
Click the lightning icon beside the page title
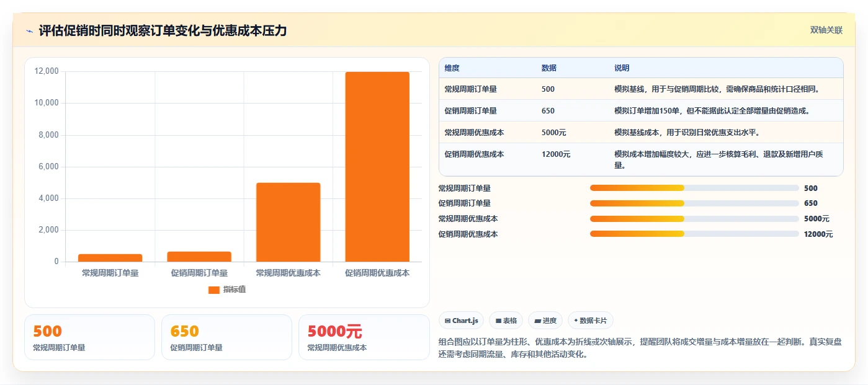[x=30, y=31]
